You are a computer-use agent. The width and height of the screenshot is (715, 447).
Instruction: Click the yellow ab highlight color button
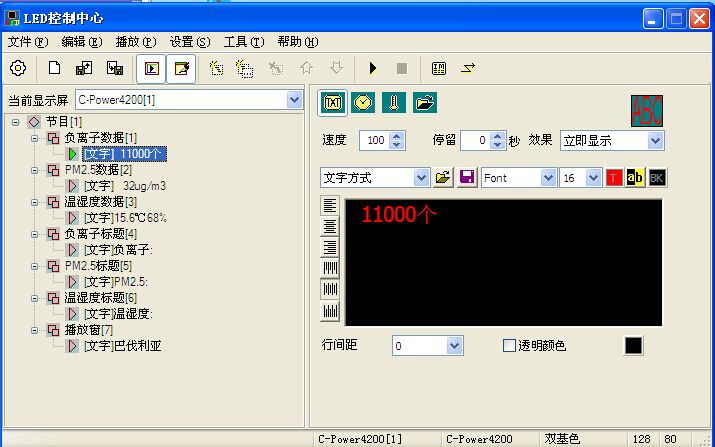[x=635, y=178]
